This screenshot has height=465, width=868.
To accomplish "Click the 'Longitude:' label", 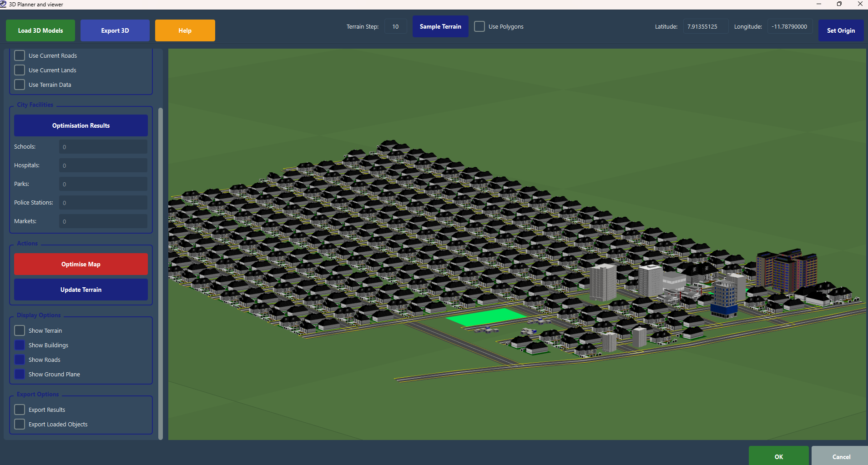I will 748,26.
